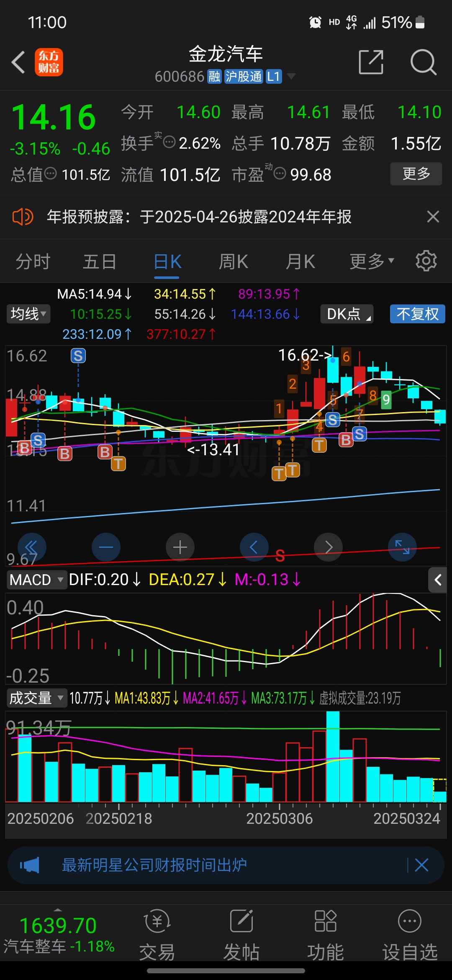The width and height of the screenshot is (452, 980).
Task: Open the 交易 trade icon
Action: coord(157,935)
